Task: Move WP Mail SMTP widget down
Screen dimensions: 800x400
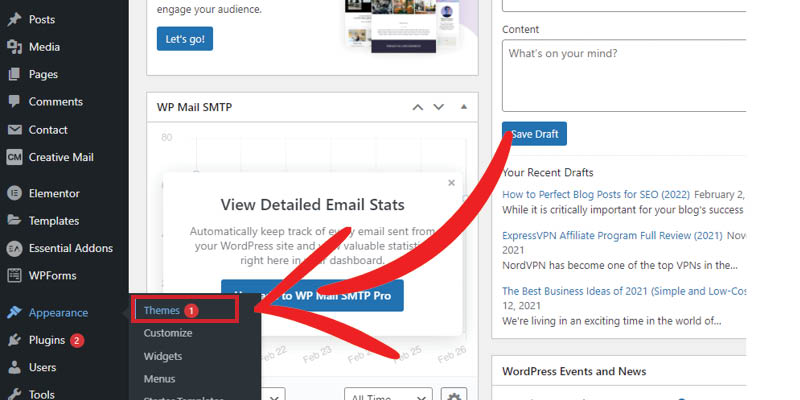Action: coord(438,107)
